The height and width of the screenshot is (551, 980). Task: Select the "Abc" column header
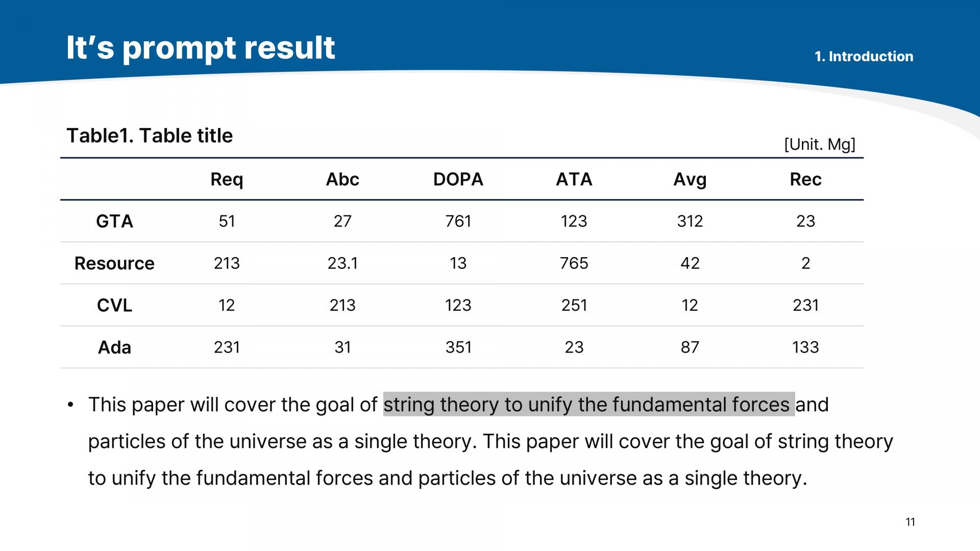pos(342,180)
